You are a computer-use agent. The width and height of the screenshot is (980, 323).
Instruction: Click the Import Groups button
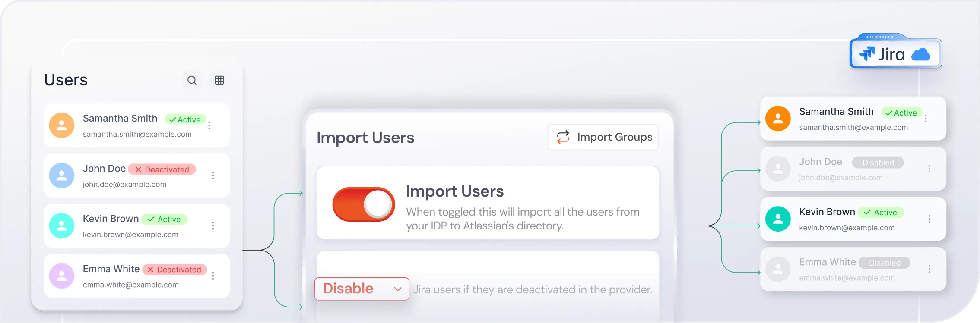(603, 137)
